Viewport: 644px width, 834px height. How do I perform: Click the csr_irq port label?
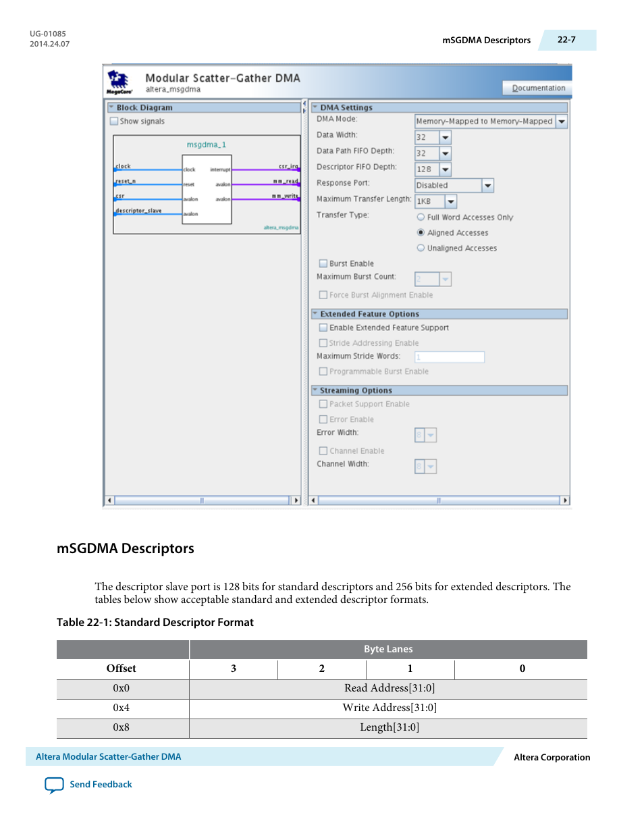click(288, 166)
